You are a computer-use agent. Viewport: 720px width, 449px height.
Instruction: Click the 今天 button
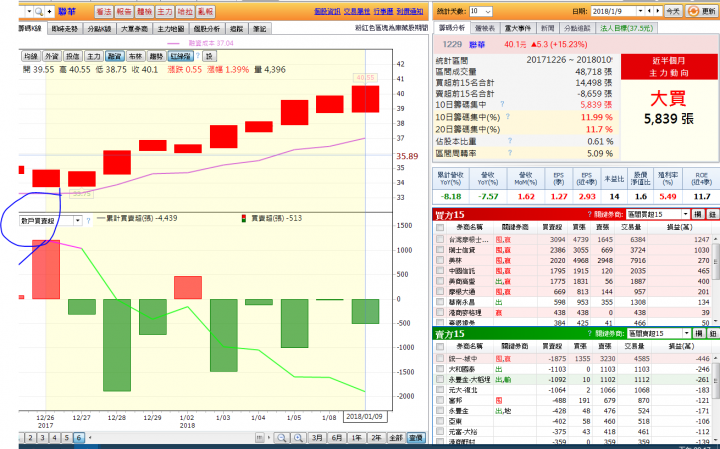(673, 11)
